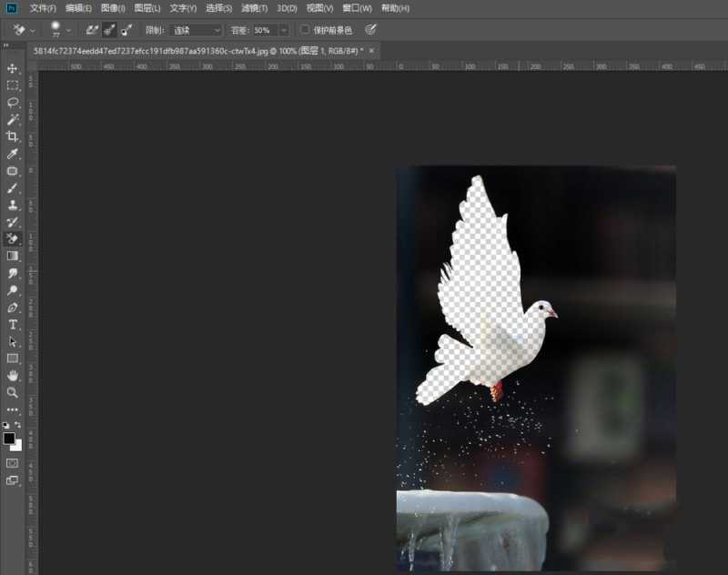The height and width of the screenshot is (575, 728).
Task: Select the Pen tool
Action: coord(13,306)
